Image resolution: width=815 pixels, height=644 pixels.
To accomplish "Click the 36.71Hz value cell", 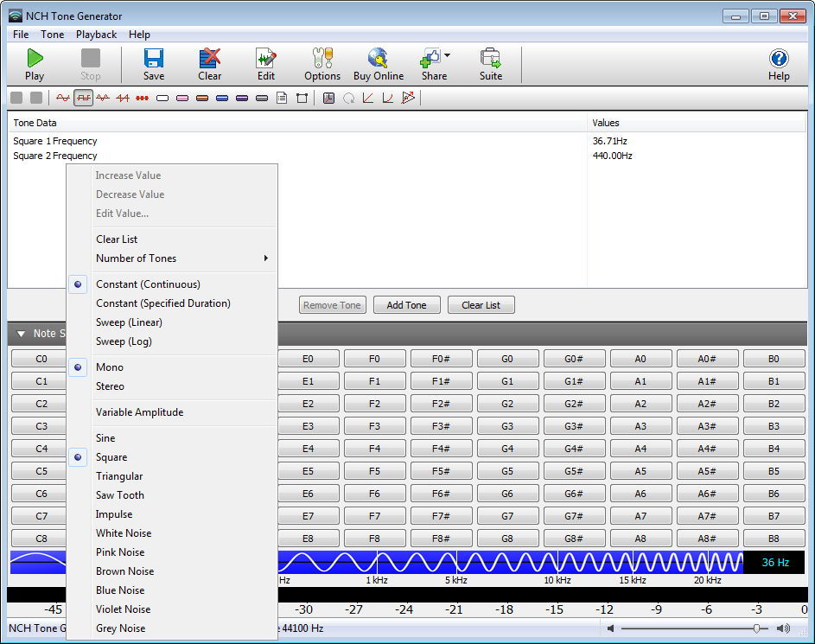I will [x=609, y=141].
